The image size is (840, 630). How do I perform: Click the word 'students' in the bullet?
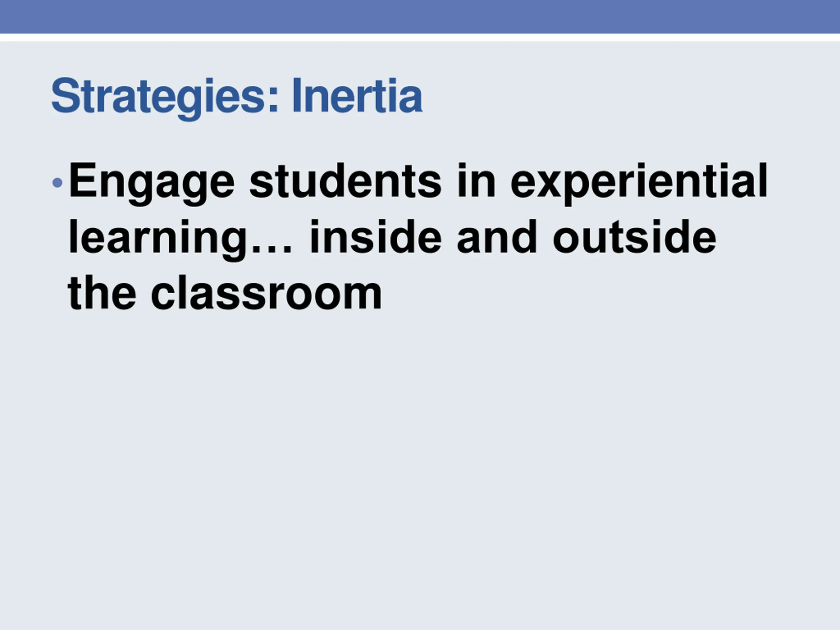[346, 180]
